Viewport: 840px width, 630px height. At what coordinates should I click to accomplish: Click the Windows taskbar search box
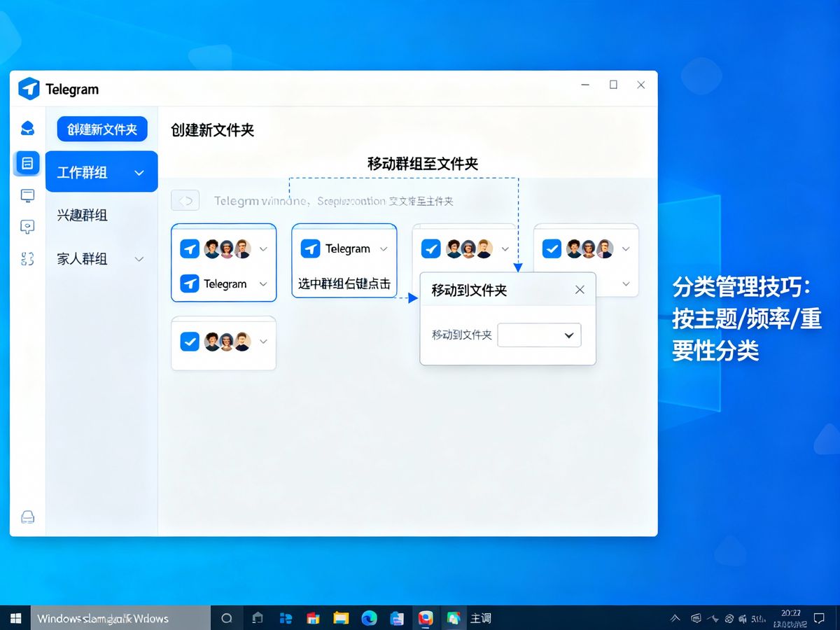tap(119, 618)
